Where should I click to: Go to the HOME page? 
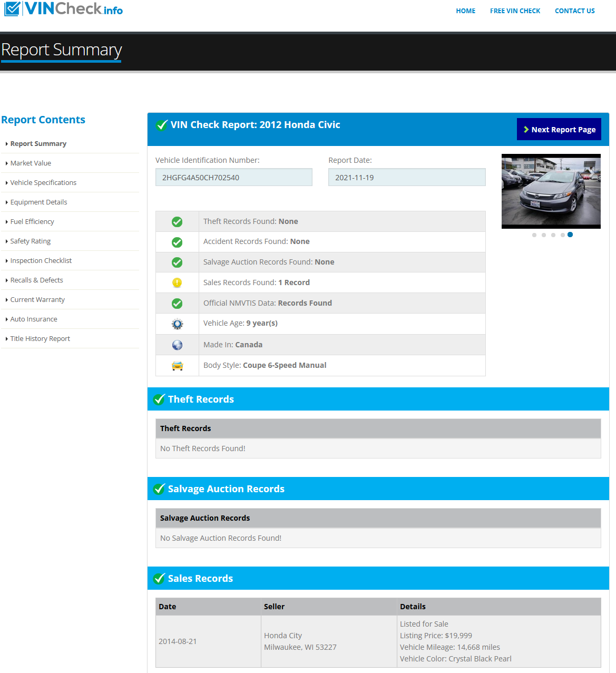pyautogui.click(x=466, y=11)
